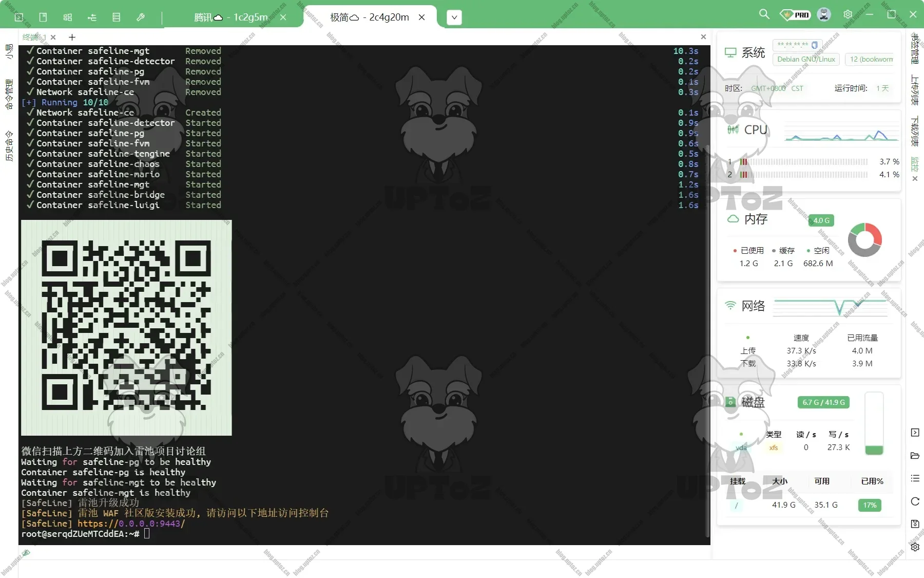Click the CPU chart icon

733,129
